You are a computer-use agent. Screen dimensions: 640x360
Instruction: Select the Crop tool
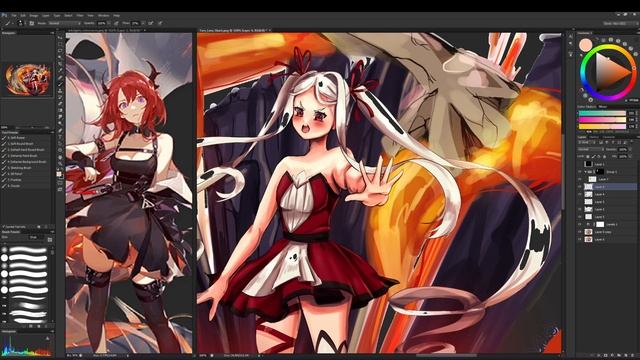click(60, 63)
